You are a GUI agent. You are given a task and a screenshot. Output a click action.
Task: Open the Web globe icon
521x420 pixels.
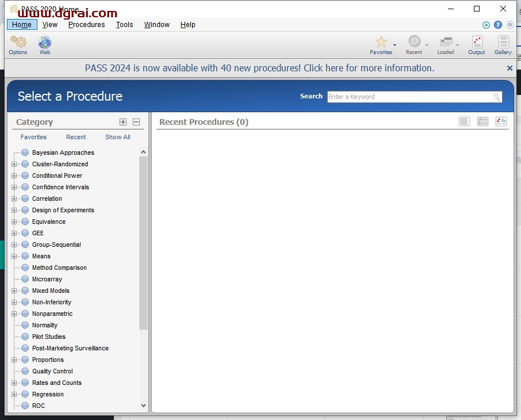coord(44,42)
